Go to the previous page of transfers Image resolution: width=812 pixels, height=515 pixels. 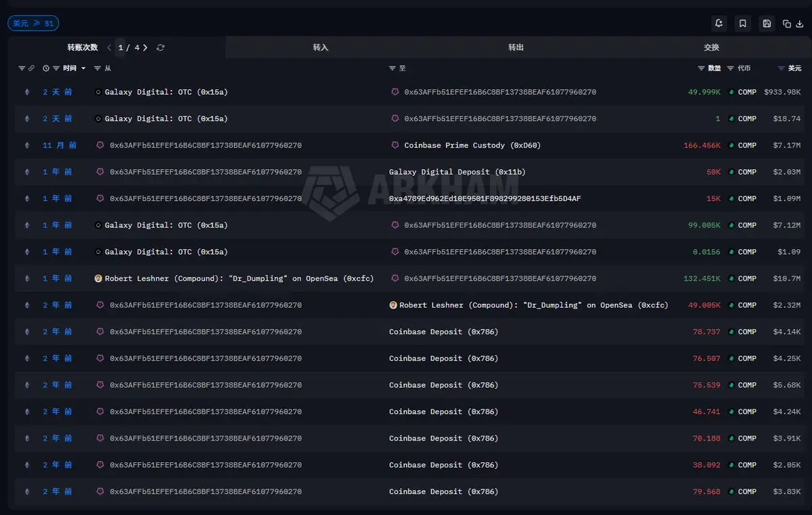[109, 47]
